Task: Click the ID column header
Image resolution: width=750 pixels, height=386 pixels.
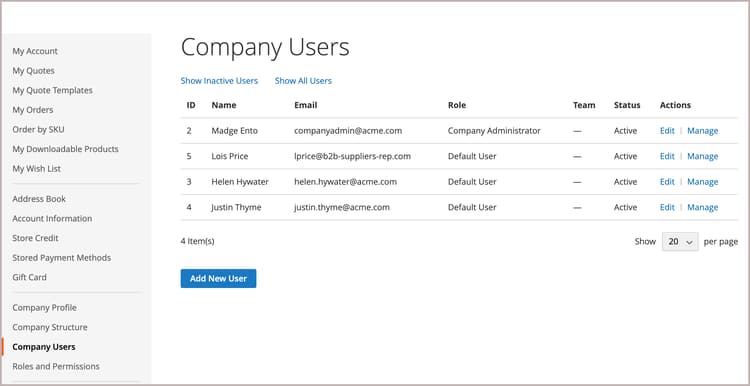Action: coord(191,105)
